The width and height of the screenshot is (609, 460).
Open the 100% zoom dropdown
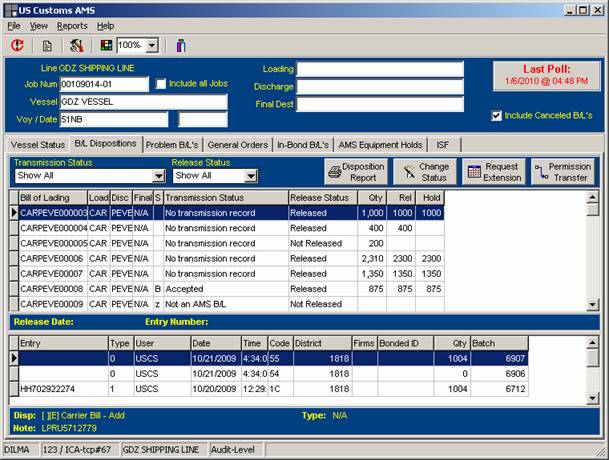coord(152,45)
